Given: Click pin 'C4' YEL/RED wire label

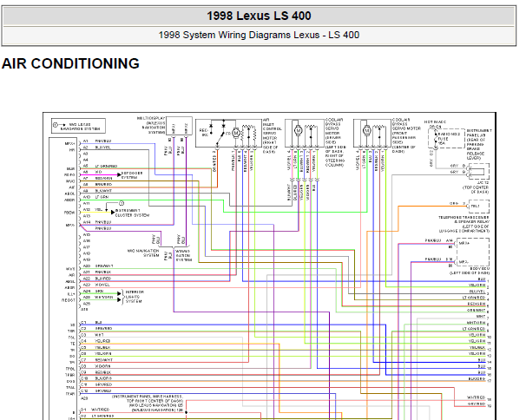Looking at the screenshot, I should 102,341.
